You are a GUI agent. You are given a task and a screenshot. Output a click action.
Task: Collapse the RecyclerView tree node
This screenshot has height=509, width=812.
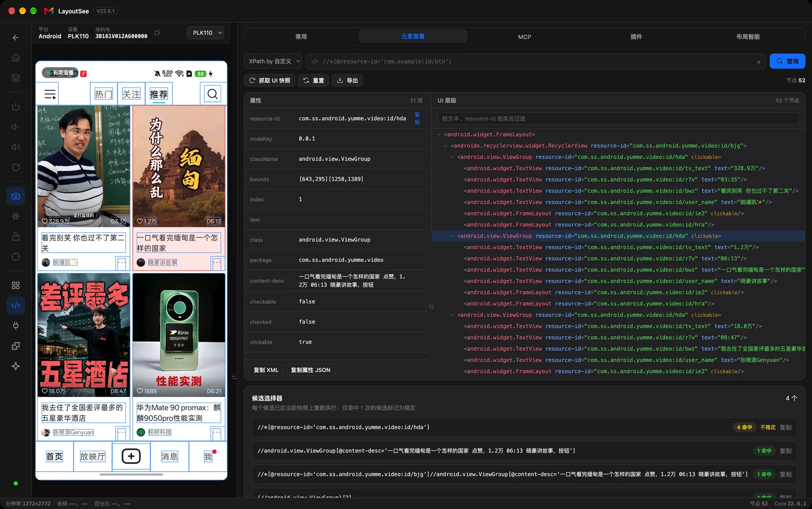point(445,146)
